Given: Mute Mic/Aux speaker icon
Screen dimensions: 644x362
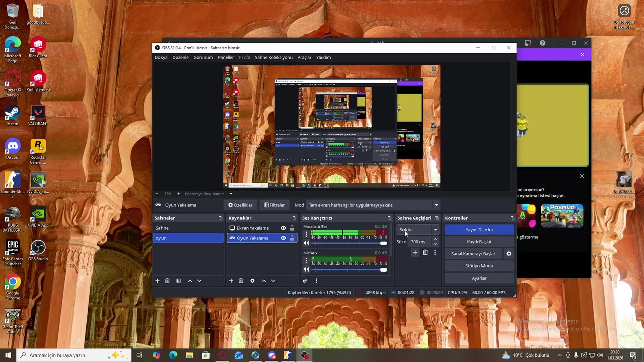Looking at the screenshot, I should [x=306, y=269].
